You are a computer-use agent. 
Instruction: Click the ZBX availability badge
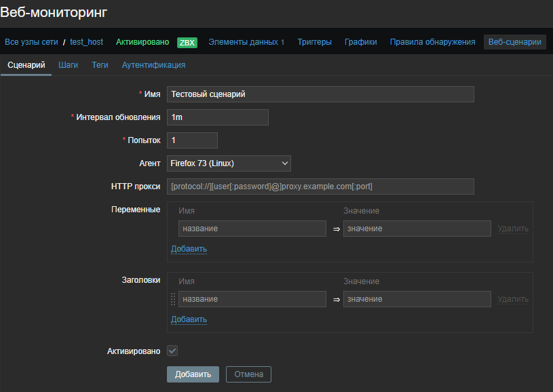tap(187, 42)
